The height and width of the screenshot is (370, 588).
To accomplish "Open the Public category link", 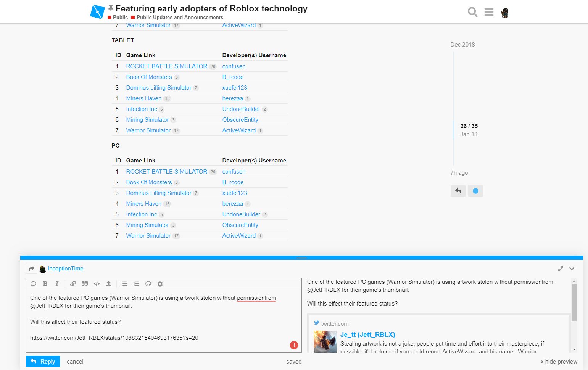I will 120,17.
